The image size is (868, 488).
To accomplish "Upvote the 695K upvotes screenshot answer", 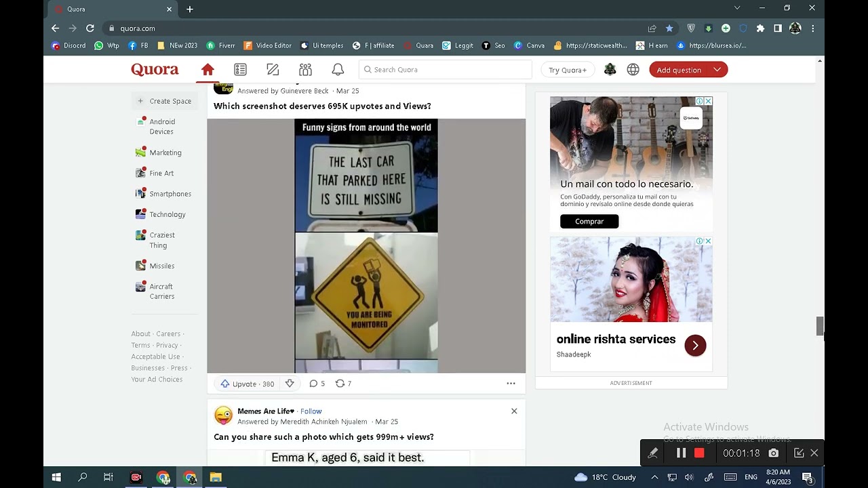I will 247,384.
